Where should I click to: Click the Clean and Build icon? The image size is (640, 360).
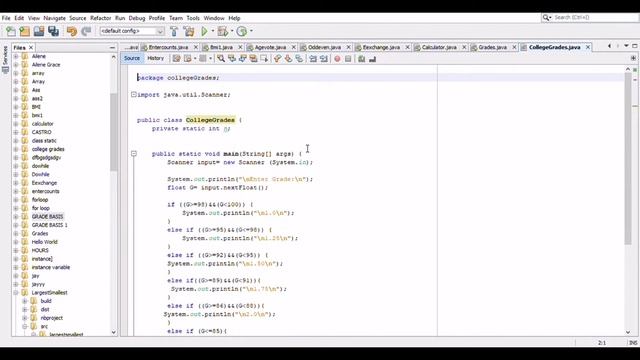point(189,31)
